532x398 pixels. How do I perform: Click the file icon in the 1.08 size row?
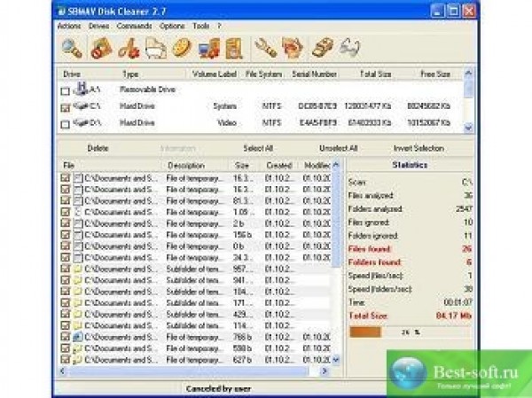78,212
